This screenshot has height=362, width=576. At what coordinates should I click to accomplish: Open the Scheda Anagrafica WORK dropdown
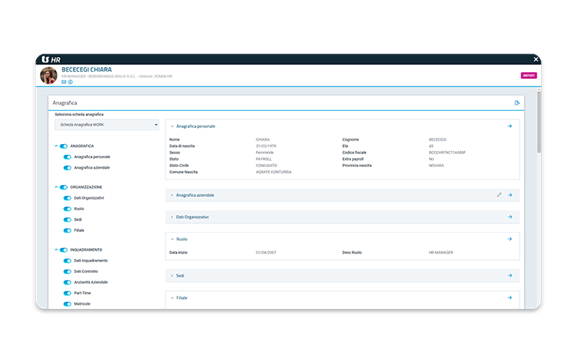coord(107,125)
